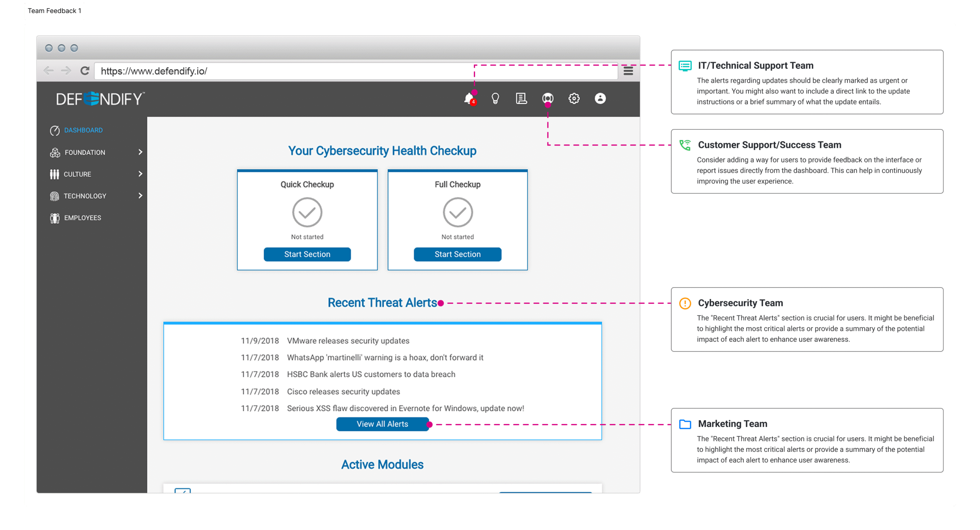Viewport: 980px width, 530px height.
Task: Click the browser forward arrow
Action: pyautogui.click(x=66, y=71)
